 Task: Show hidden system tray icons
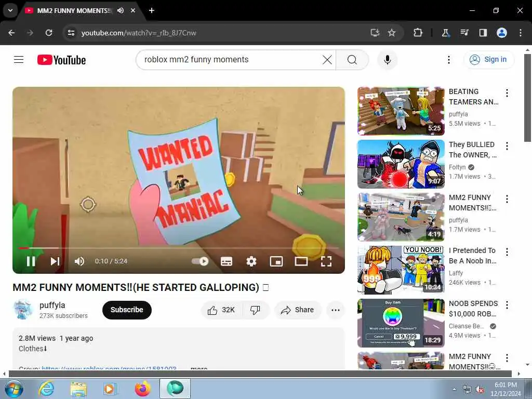pyautogui.click(x=454, y=390)
